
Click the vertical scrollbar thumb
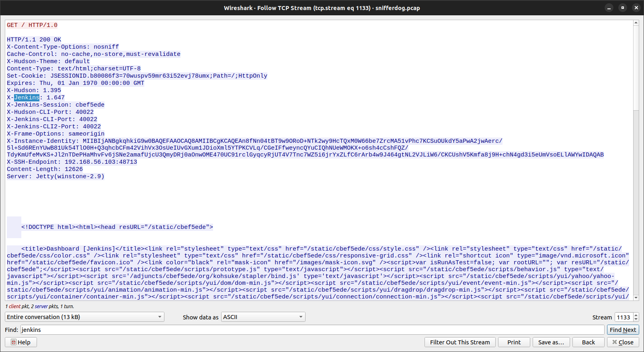(636, 67)
